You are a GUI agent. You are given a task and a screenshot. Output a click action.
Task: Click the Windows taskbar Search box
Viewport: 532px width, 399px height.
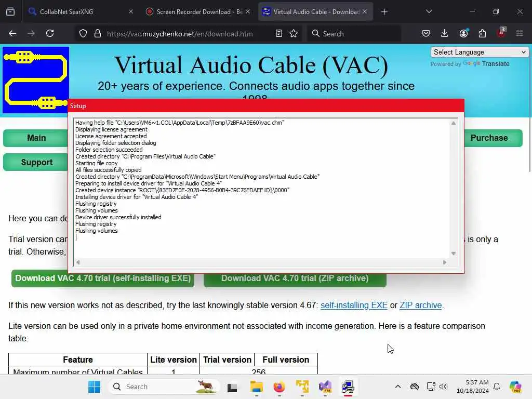pyautogui.click(x=164, y=387)
